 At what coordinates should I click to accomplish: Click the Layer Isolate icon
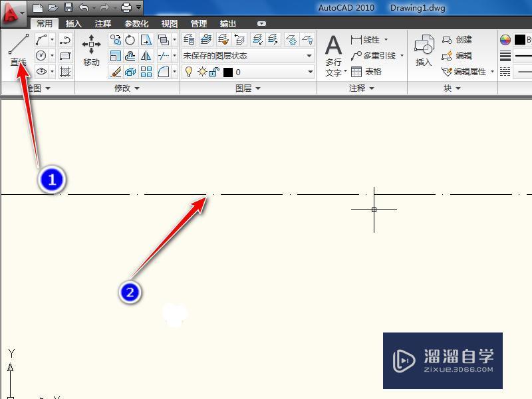click(x=258, y=40)
